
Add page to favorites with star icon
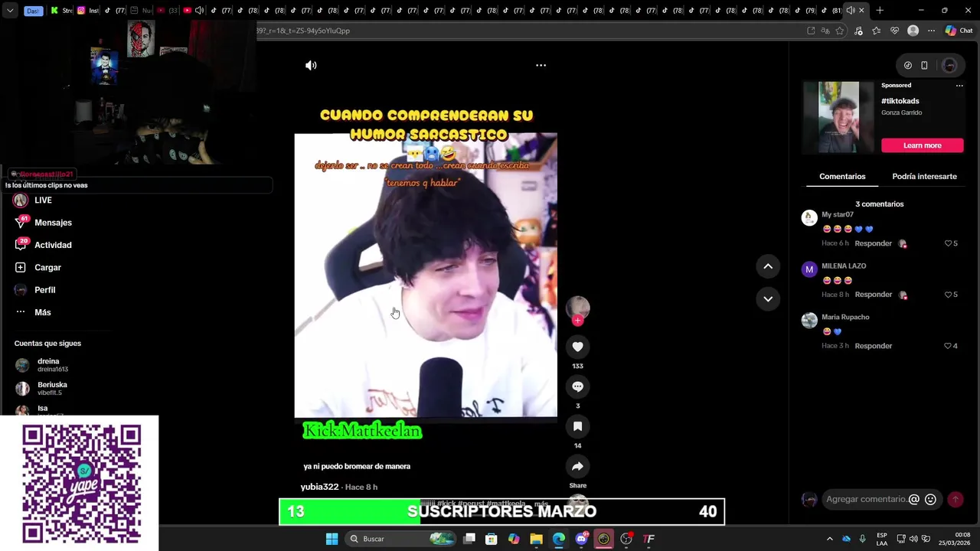(x=840, y=31)
